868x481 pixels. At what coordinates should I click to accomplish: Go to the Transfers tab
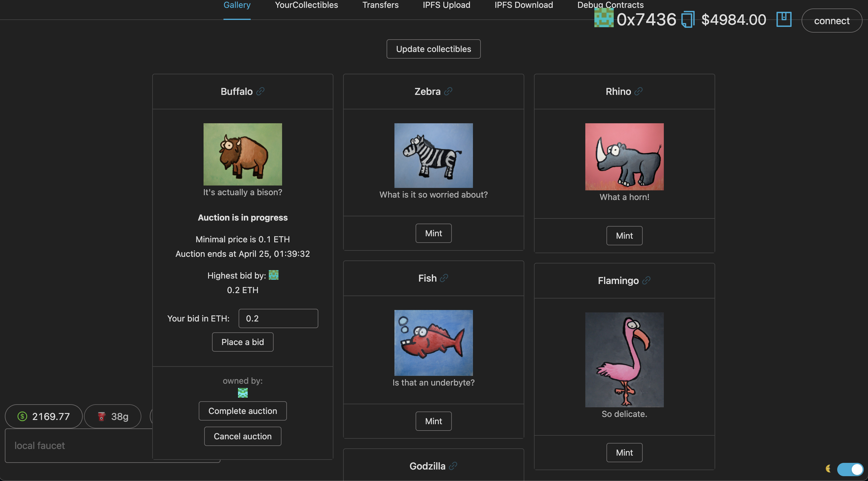click(380, 5)
